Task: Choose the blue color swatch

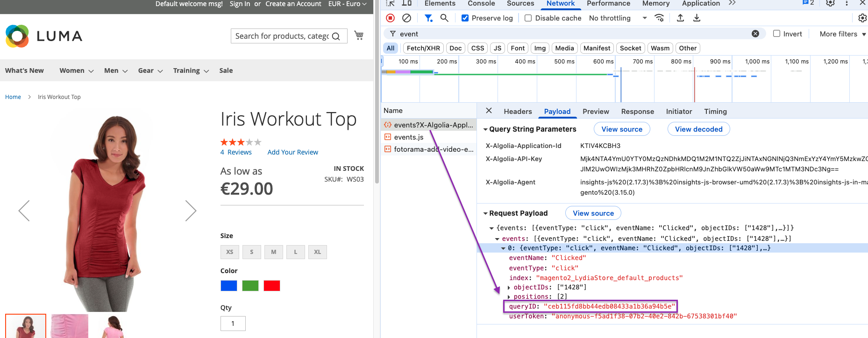Action: 229,286
